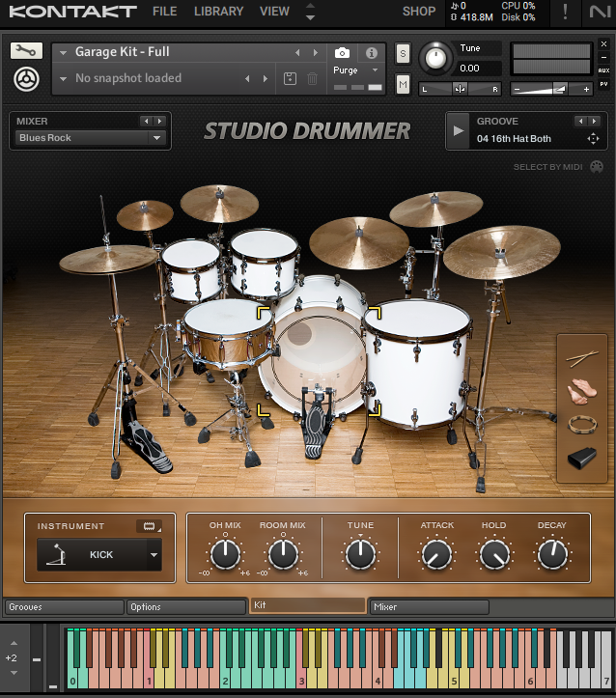Next snapshot arrow
The width and height of the screenshot is (616, 698).
tap(266, 79)
